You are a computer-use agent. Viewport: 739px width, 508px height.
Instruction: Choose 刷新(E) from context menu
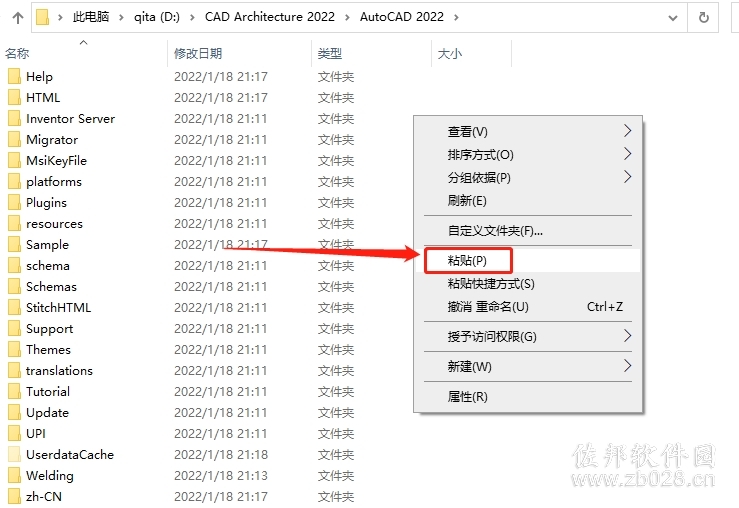[x=528, y=201]
